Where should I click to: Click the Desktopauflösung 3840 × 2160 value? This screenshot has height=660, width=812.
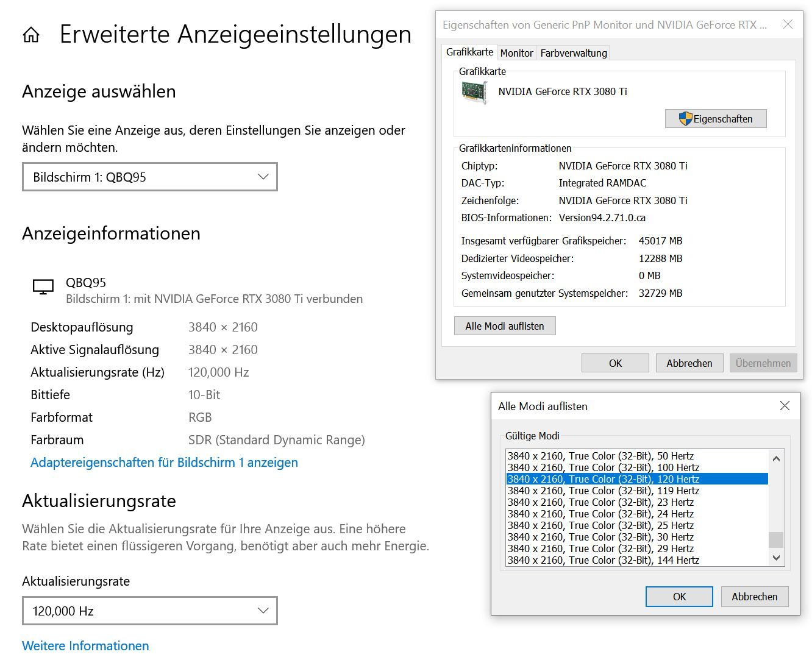click(x=223, y=327)
